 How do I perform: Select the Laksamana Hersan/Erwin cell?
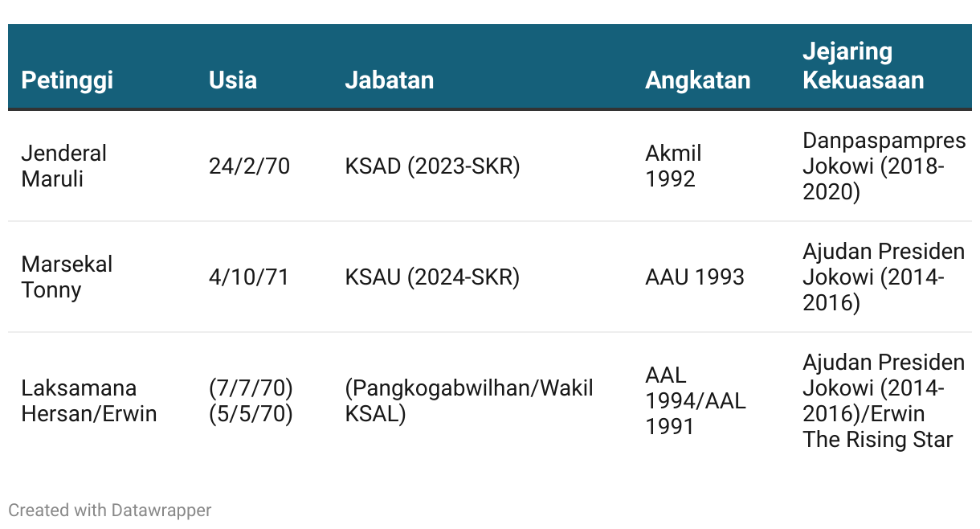coord(88,400)
